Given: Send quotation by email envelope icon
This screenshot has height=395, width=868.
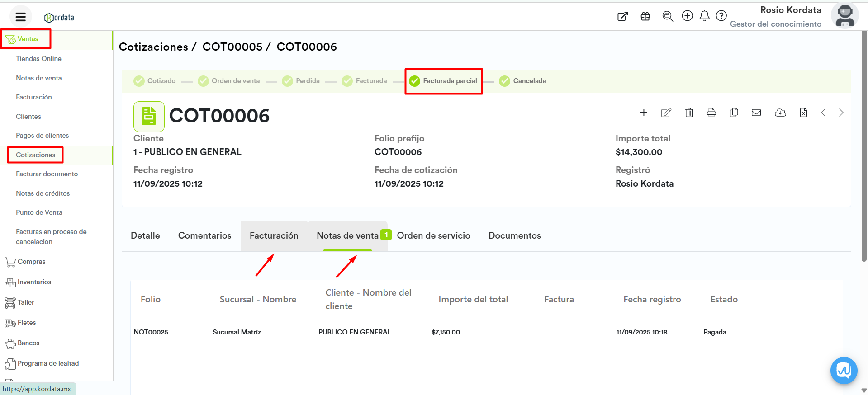Looking at the screenshot, I should coord(756,113).
